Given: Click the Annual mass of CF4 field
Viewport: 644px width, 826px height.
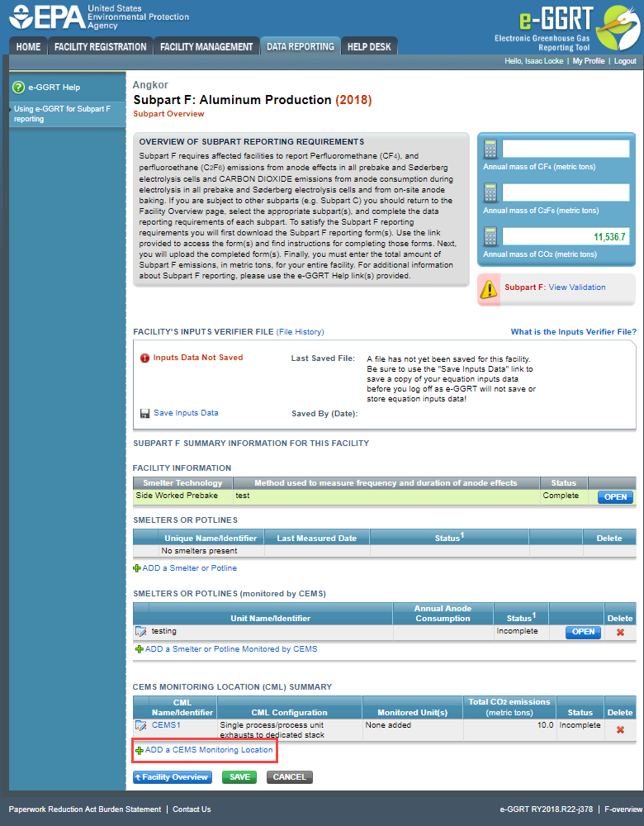Looking at the screenshot, I should [566, 149].
